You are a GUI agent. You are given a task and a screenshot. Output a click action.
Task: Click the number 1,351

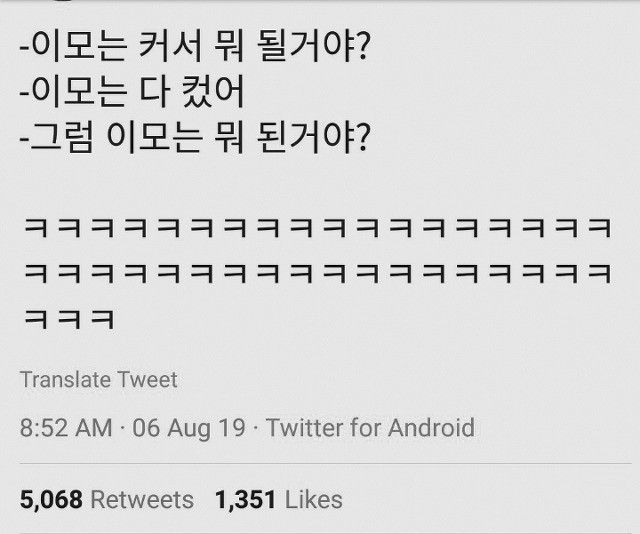[246, 499]
